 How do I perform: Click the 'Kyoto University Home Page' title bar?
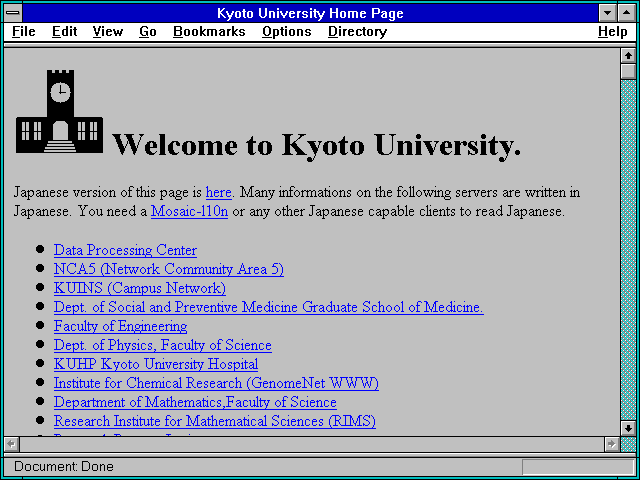point(310,13)
